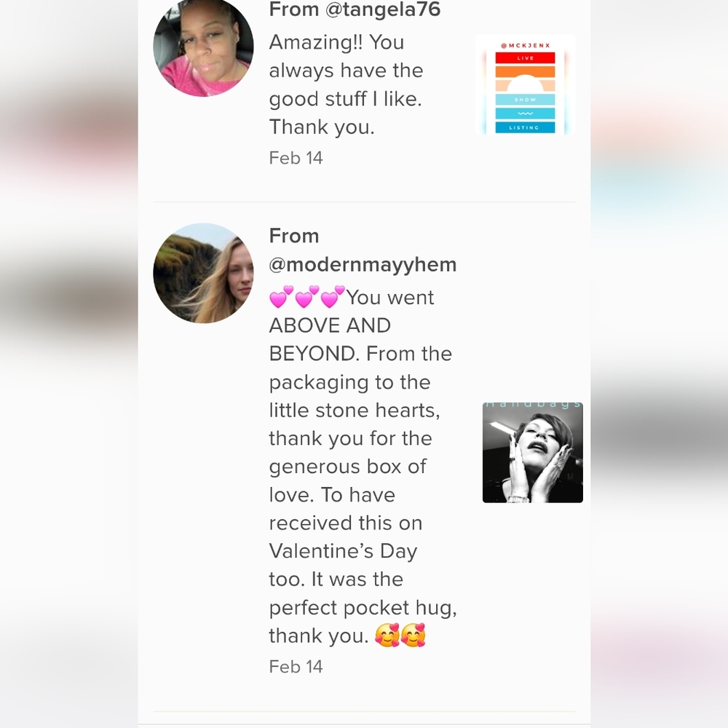Click Feb 14 date under tangela76's comment
The height and width of the screenshot is (728, 728).
[x=296, y=158]
